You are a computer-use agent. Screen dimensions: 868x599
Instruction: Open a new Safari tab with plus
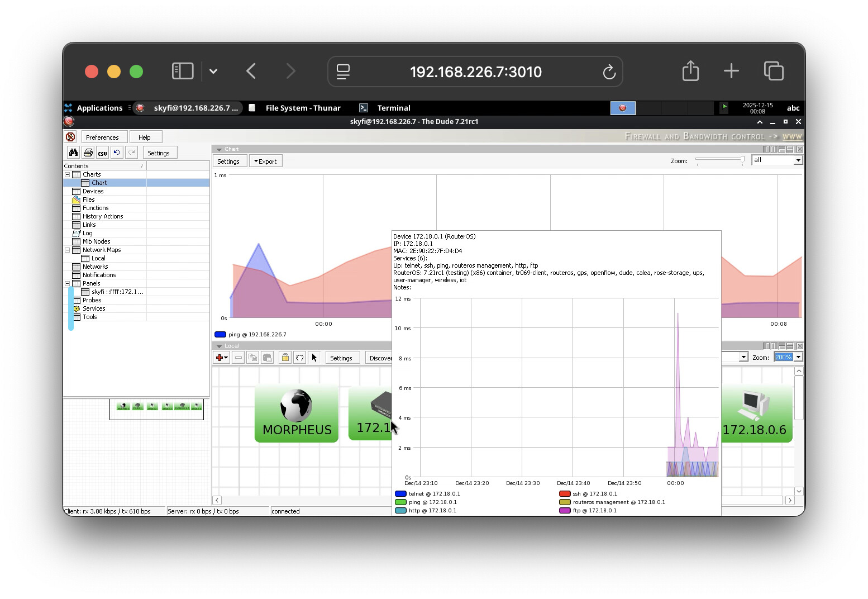[731, 71]
